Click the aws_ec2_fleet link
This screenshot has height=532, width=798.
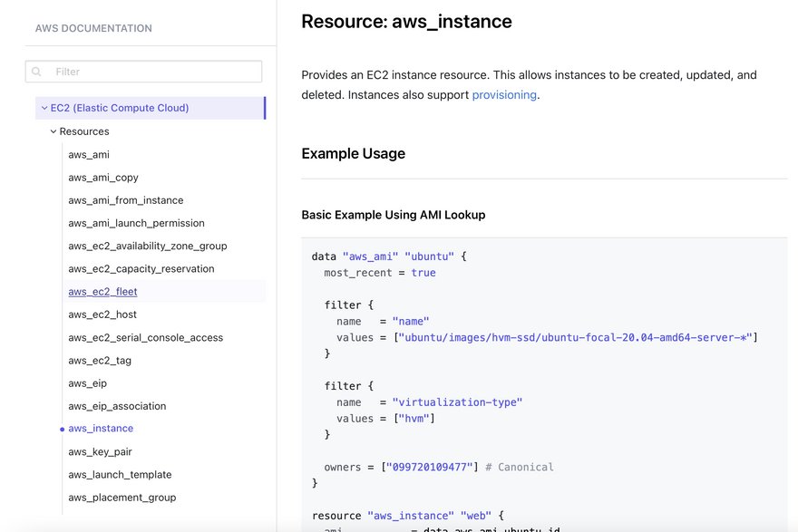[102, 292]
